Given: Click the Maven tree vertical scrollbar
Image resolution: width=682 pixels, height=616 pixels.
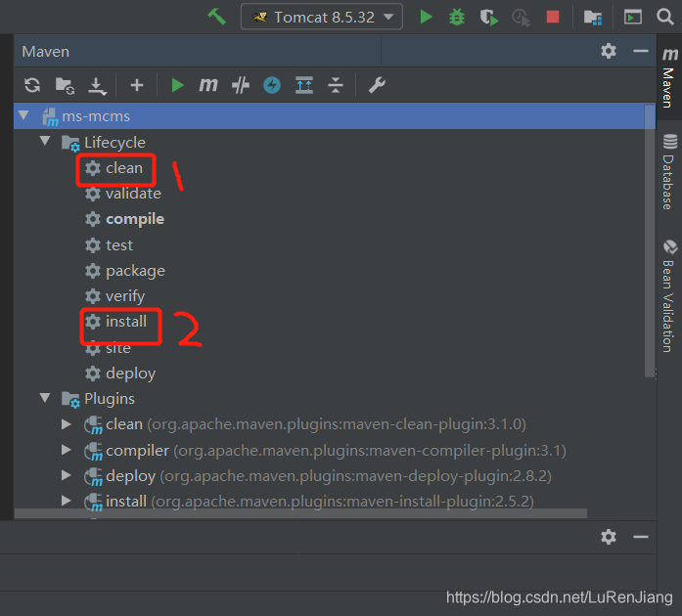Looking at the screenshot, I should point(650,242).
